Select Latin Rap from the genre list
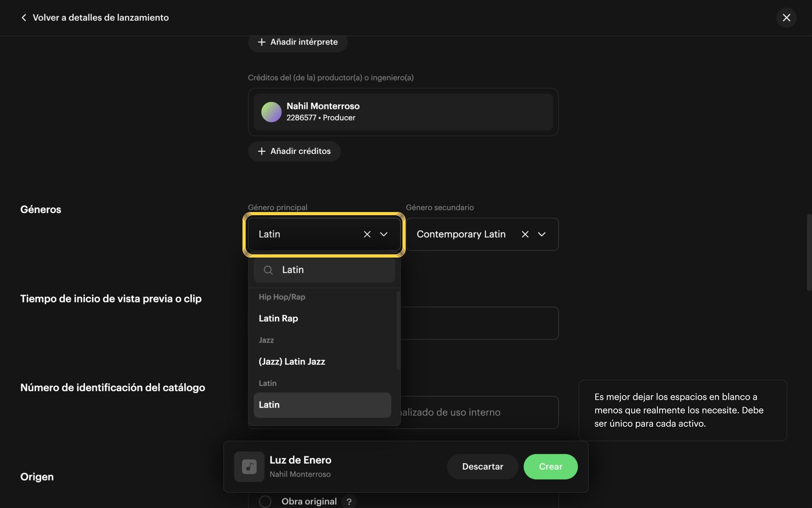812x508 pixels. pyautogui.click(x=322, y=319)
